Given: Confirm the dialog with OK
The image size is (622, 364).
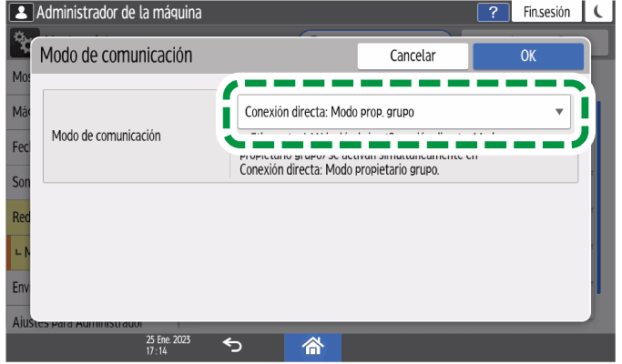Looking at the screenshot, I should [x=527, y=56].
